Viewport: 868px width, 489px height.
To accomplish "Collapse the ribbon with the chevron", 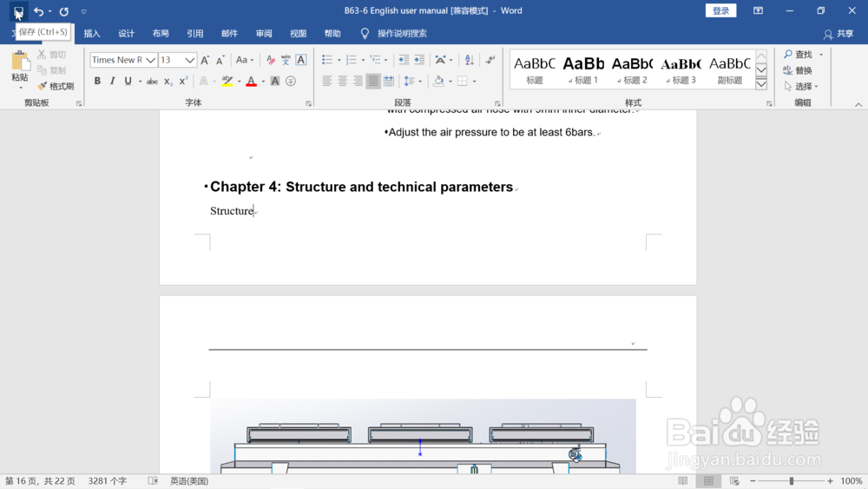I will click(x=858, y=104).
